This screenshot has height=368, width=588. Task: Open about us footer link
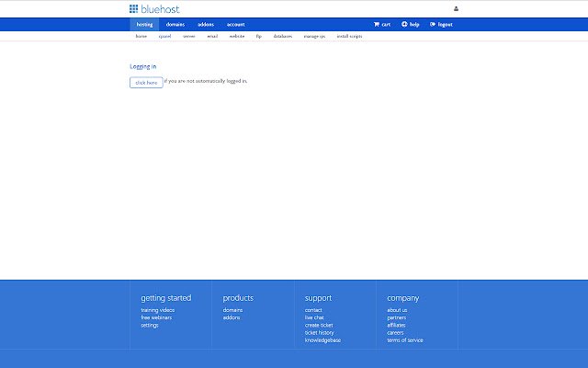397,310
